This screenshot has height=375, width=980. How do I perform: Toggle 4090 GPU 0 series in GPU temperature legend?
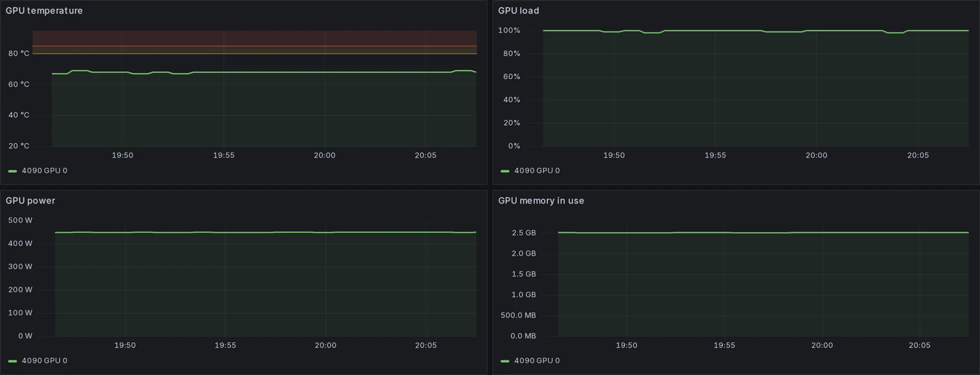44,171
